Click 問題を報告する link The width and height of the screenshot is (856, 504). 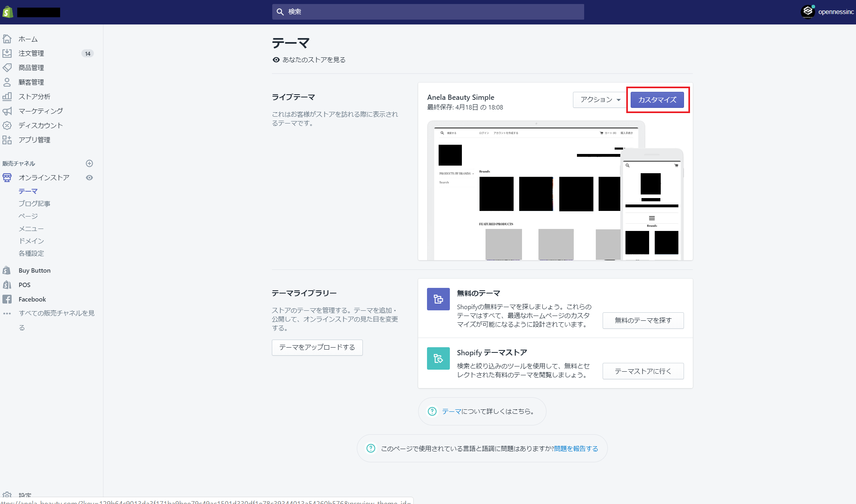click(576, 448)
